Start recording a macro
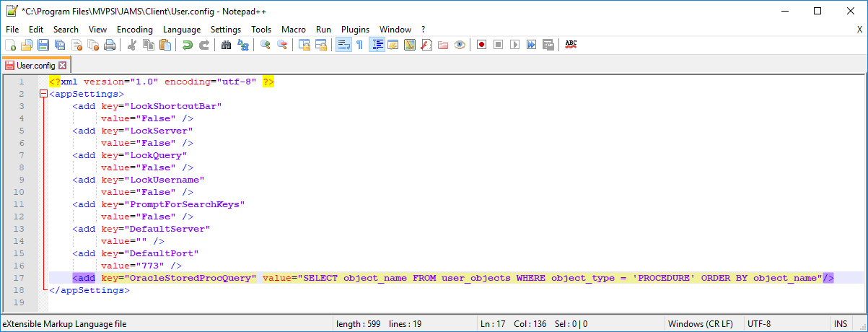The width and height of the screenshot is (868, 332). tap(481, 45)
